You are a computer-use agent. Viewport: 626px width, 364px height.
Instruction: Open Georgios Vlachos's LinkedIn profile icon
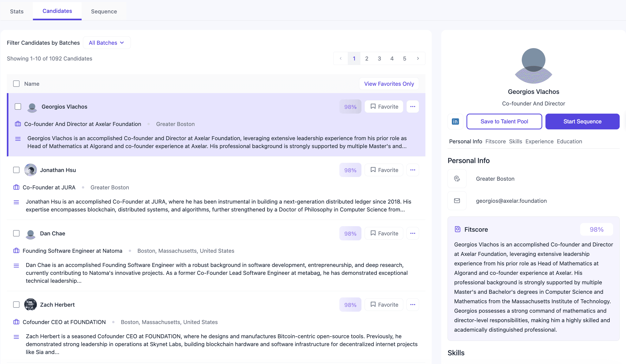point(455,121)
